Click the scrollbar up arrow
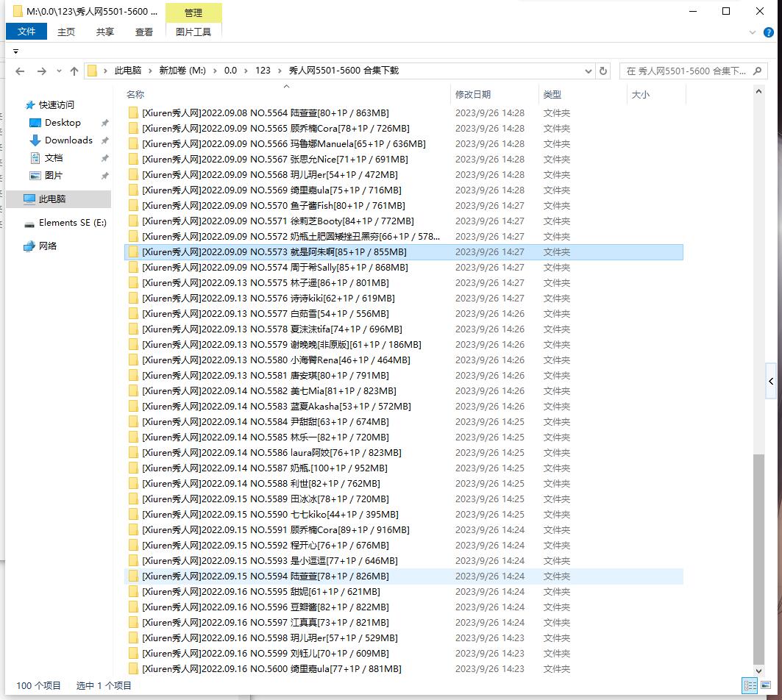Viewport: 782px width, 700px height. pyautogui.click(x=758, y=92)
